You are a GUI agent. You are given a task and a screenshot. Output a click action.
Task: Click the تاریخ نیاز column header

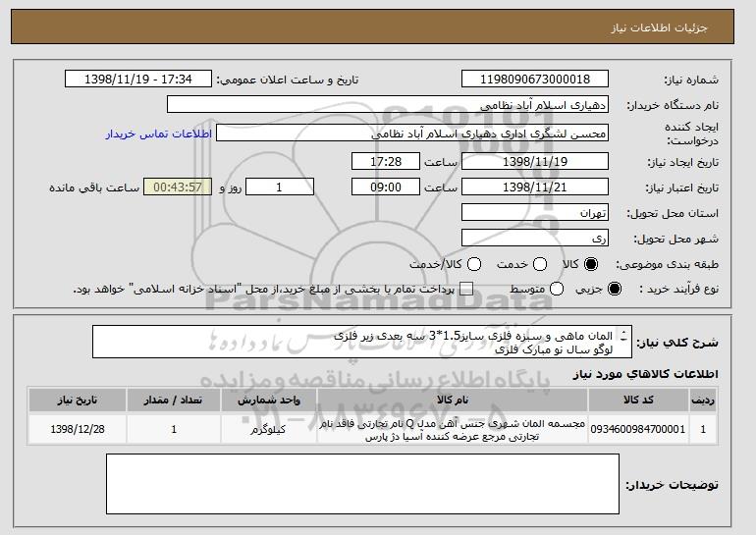click(x=78, y=401)
